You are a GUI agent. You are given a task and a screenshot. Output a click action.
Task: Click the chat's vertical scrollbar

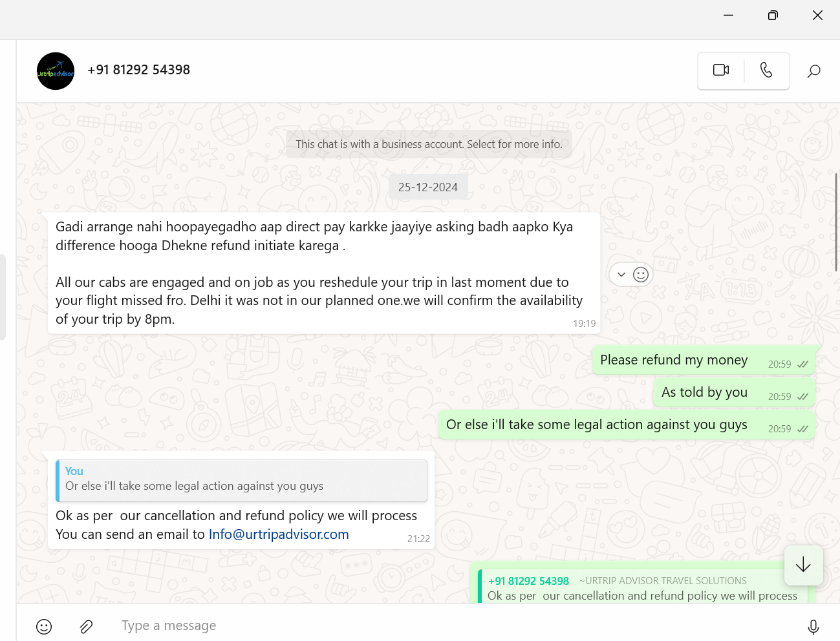[x=836, y=223]
